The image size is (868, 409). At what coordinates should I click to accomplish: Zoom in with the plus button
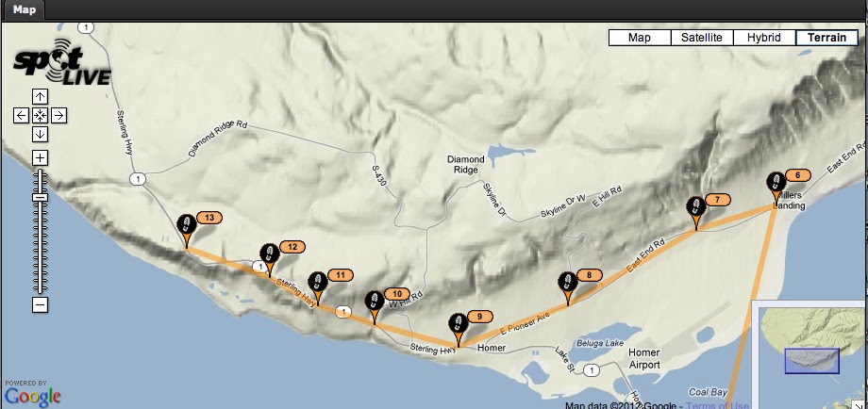click(x=40, y=158)
